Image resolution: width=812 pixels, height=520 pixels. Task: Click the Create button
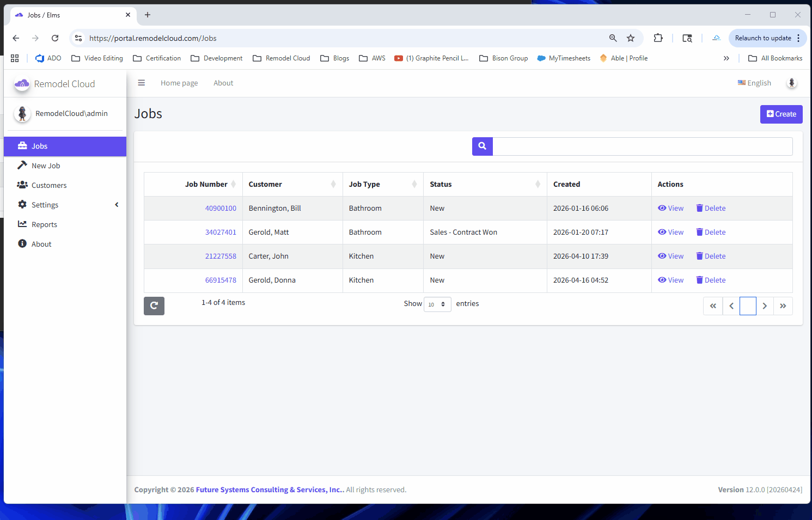[781, 114]
